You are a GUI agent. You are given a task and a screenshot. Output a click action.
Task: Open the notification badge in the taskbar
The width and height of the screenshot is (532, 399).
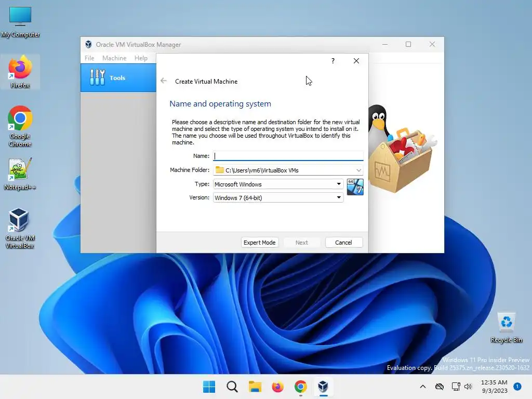click(517, 387)
